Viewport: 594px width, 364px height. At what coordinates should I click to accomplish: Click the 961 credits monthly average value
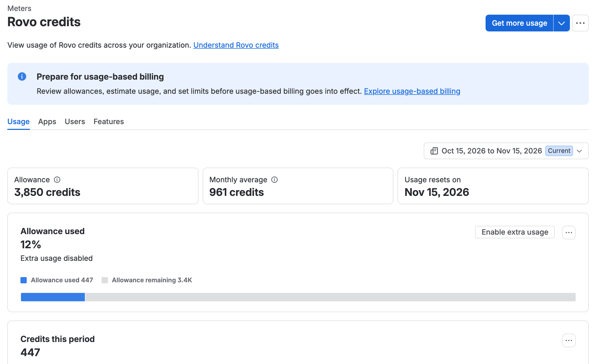(x=237, y=192)
